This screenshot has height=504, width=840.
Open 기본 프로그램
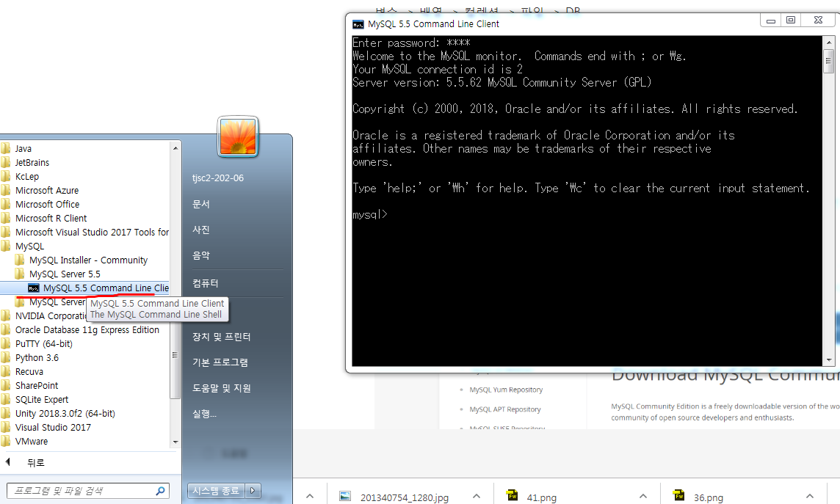tap(220, 362)
